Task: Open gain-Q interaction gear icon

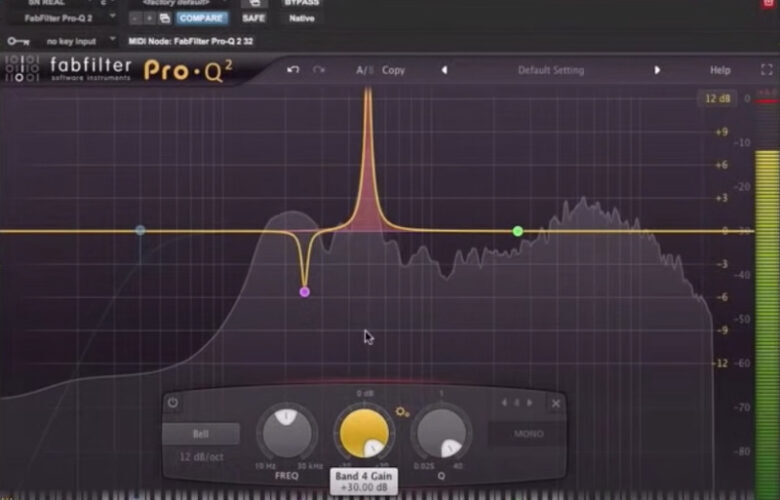Action: pos(402,412)
